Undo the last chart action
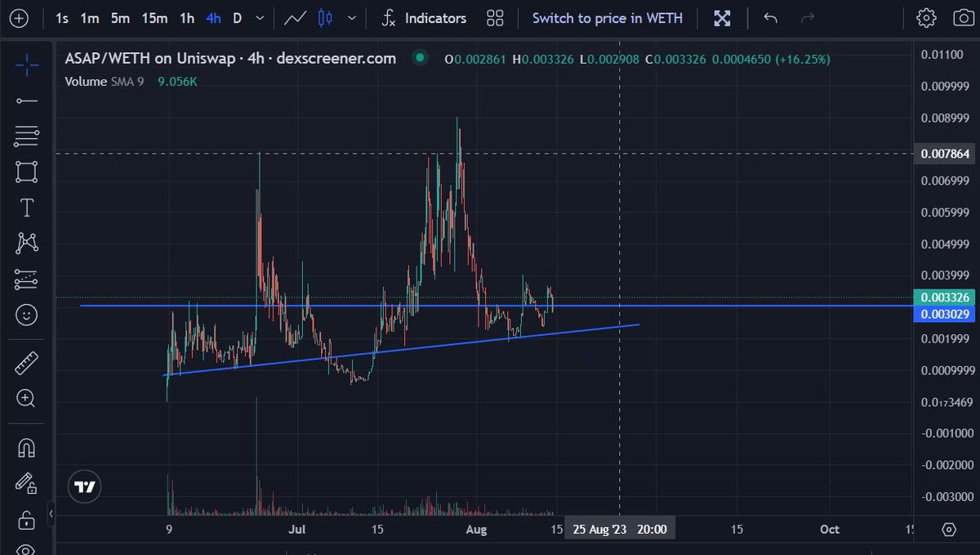Image resolution: width=980 pixels, height=555 pixels. point(769,17)
